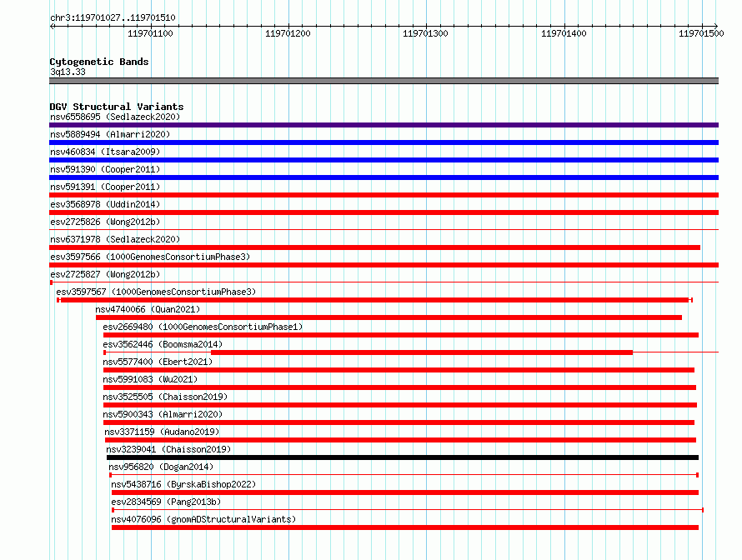This screenshot has width=742, height=560.
Task: Click the 3q13.33 band label
Action: [68, 72]
